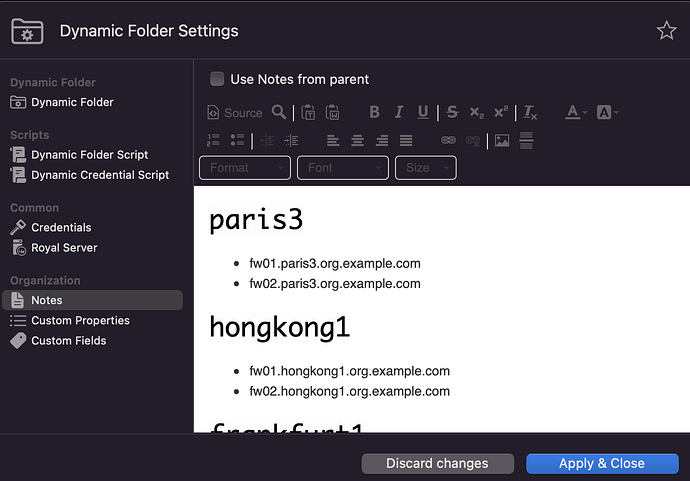
Task: Select Custom Properties in the sidebar
Action: point(80,321)
